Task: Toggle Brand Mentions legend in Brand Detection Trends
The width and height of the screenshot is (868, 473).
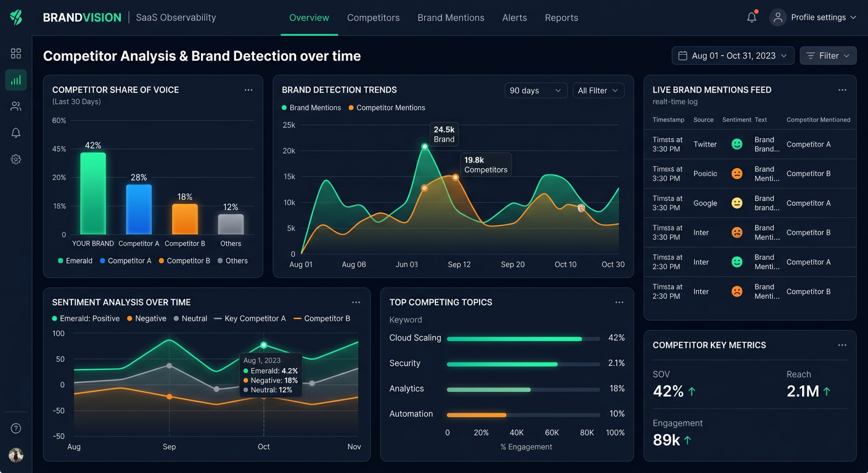Action: [x=311, y=108]
